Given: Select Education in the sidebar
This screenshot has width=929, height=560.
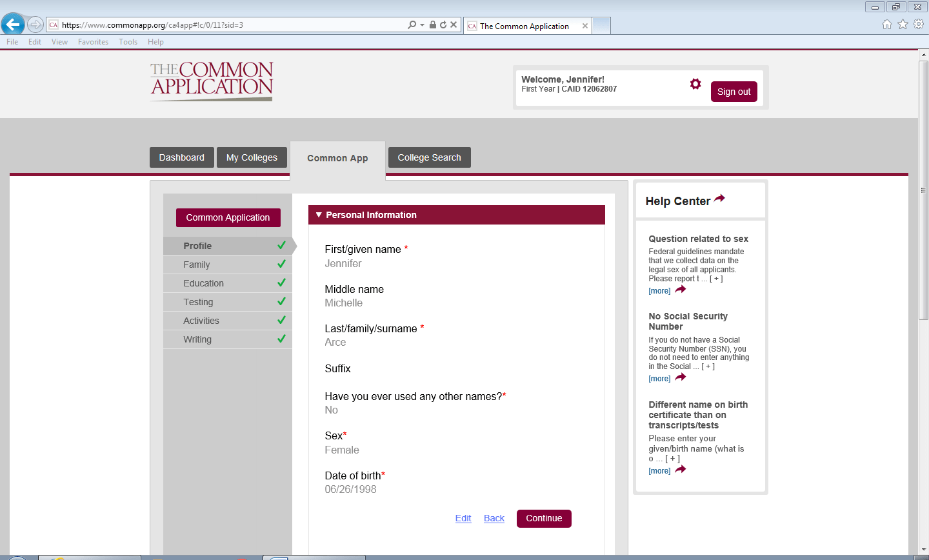Looking at the screenshot, I should 228,283.
